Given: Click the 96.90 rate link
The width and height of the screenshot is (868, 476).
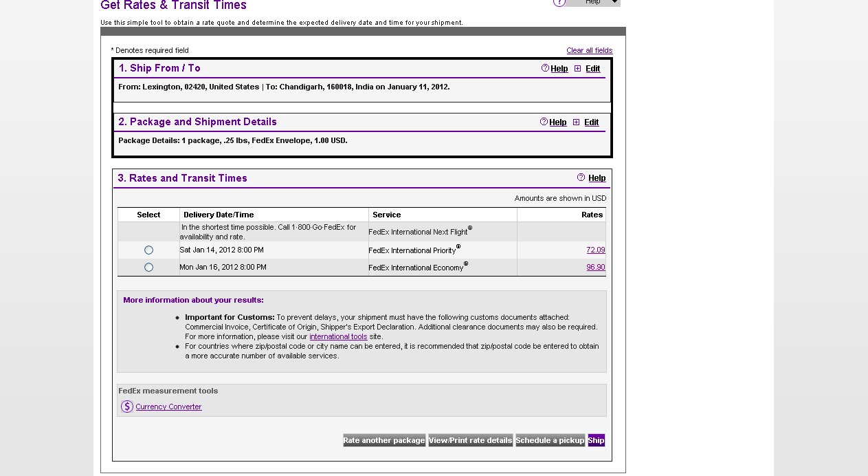Looking at the screenshot, I should (596, 267).
